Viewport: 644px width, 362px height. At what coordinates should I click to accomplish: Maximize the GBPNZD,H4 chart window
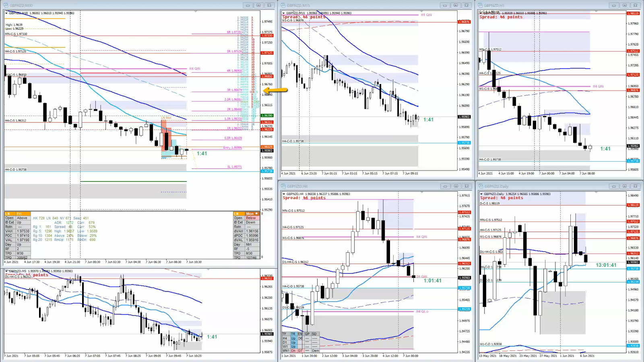(456, 186)
